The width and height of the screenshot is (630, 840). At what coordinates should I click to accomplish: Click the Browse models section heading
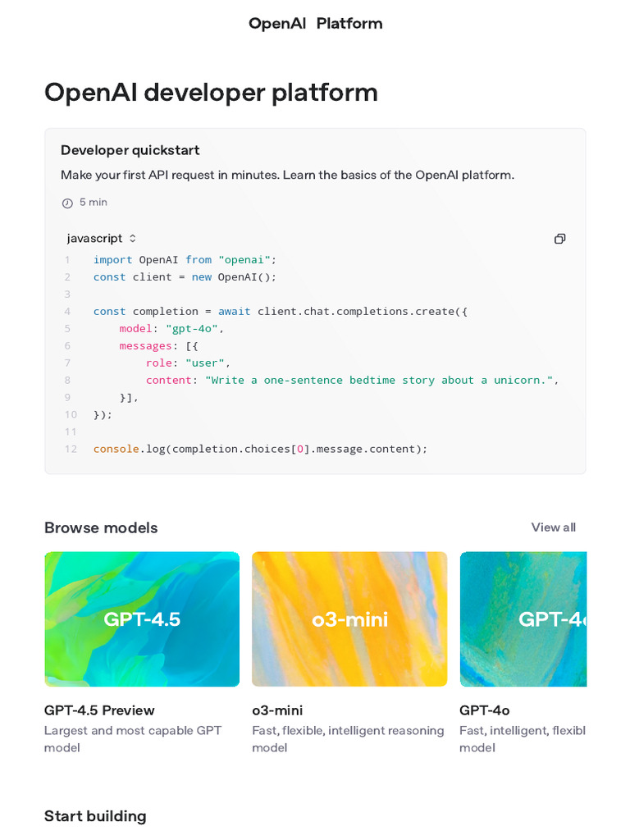(x=101, y=527)
